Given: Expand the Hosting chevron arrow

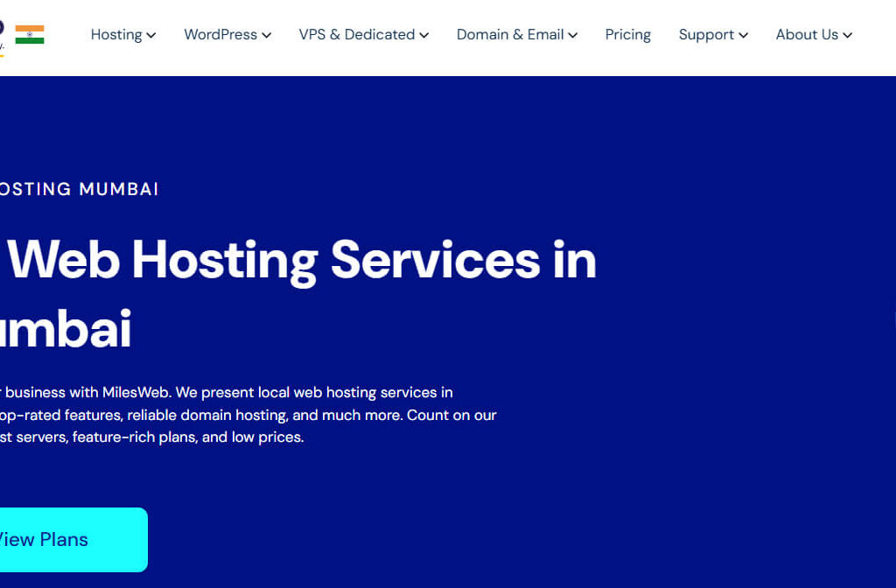Looking at the screenshot, I should coord(150,35).
